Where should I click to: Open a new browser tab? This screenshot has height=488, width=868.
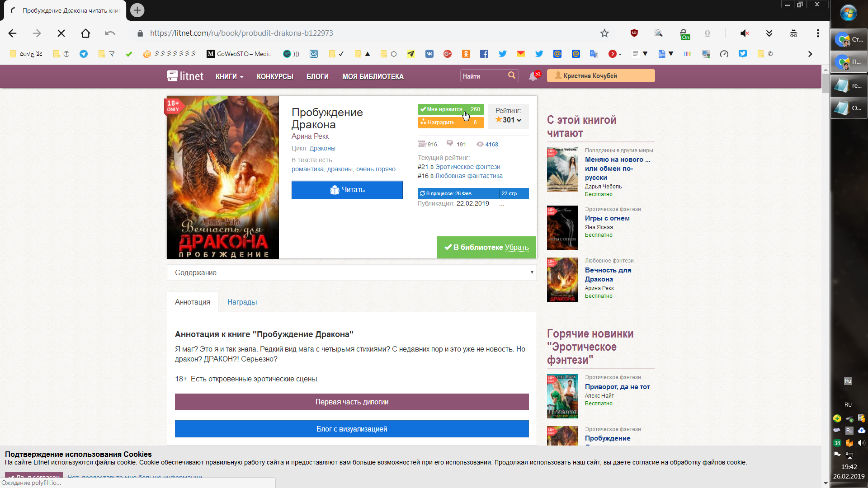(x=137, y=10)
